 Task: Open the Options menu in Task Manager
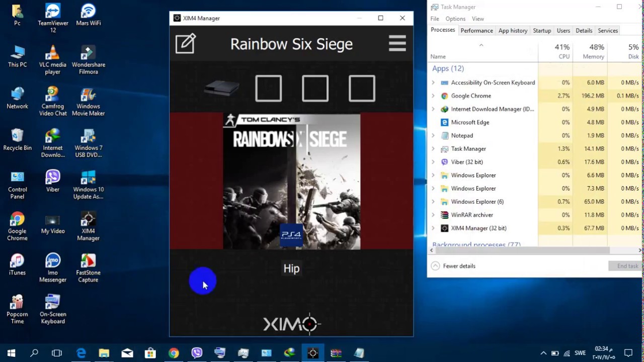455,19
